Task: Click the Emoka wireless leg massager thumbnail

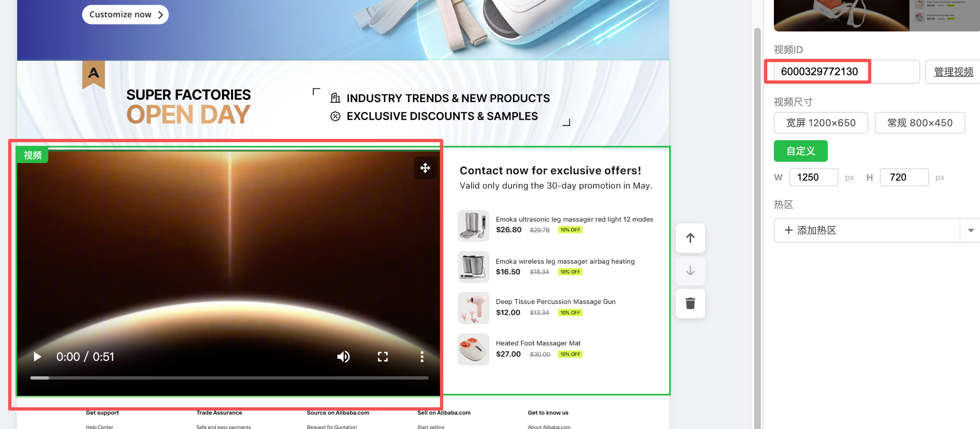Action: (474, 267)
